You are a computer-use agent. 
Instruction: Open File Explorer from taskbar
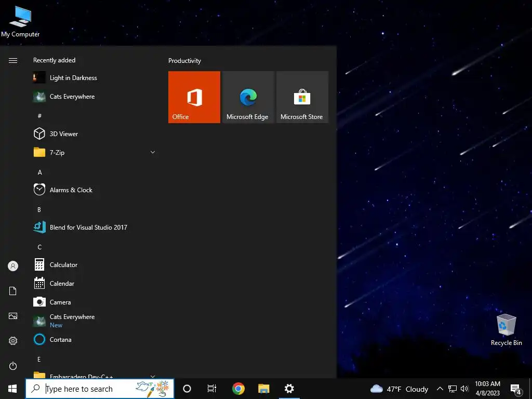coord(263,389)
